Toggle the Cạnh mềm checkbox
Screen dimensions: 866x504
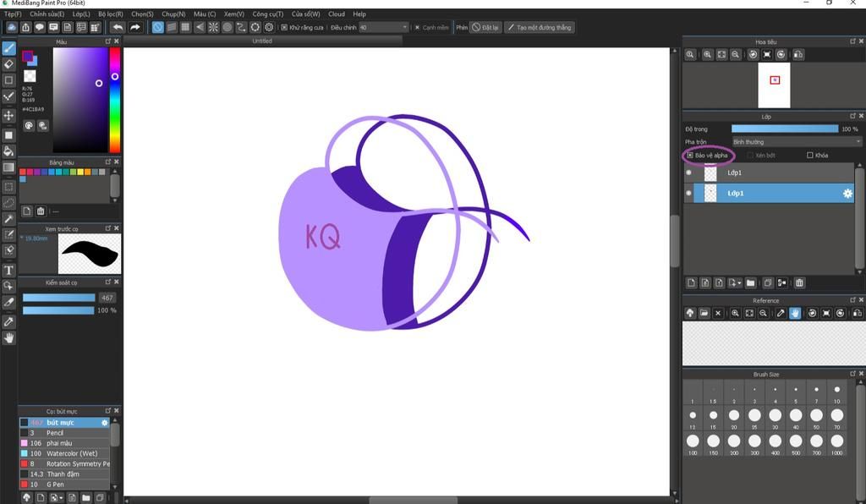click(418, 27)
